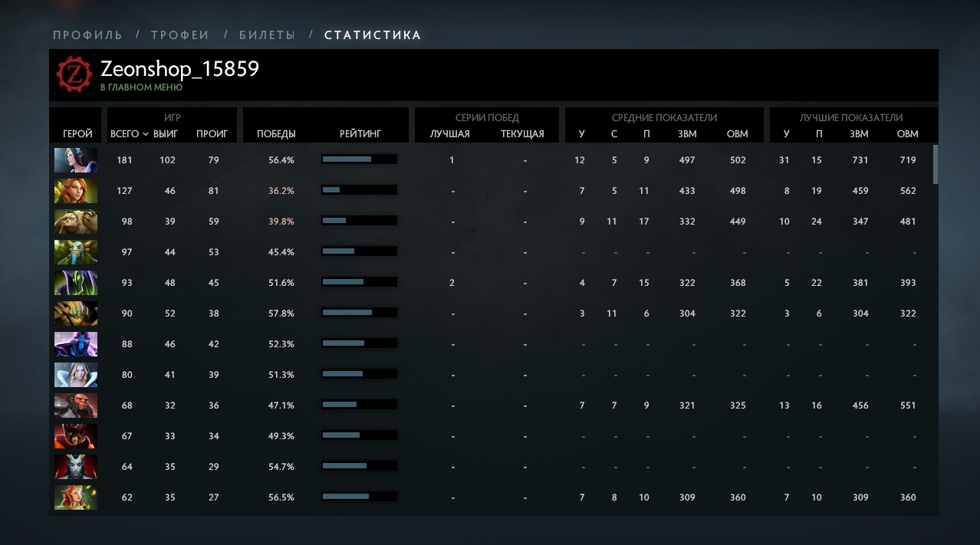Toggle sort arrow on the ВСЕГО column
Image resolution: width=980 pixels, height=545 pixels.
[x=146, y=134]
